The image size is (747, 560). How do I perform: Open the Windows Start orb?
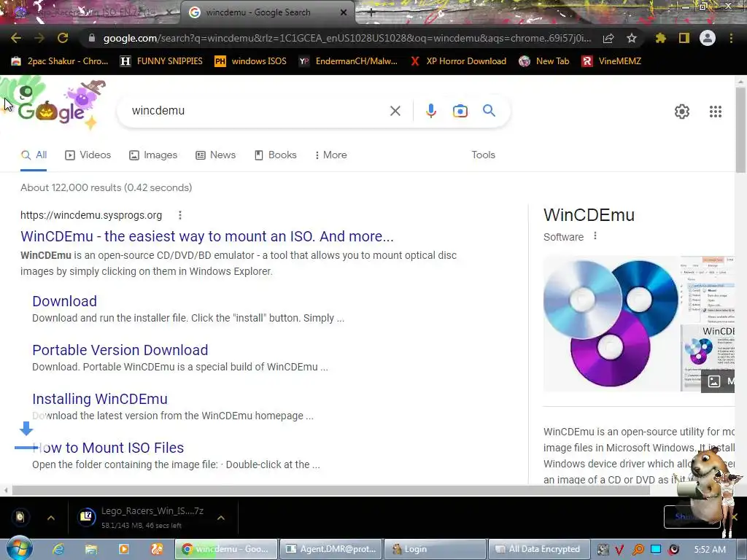tap(19, 548)
